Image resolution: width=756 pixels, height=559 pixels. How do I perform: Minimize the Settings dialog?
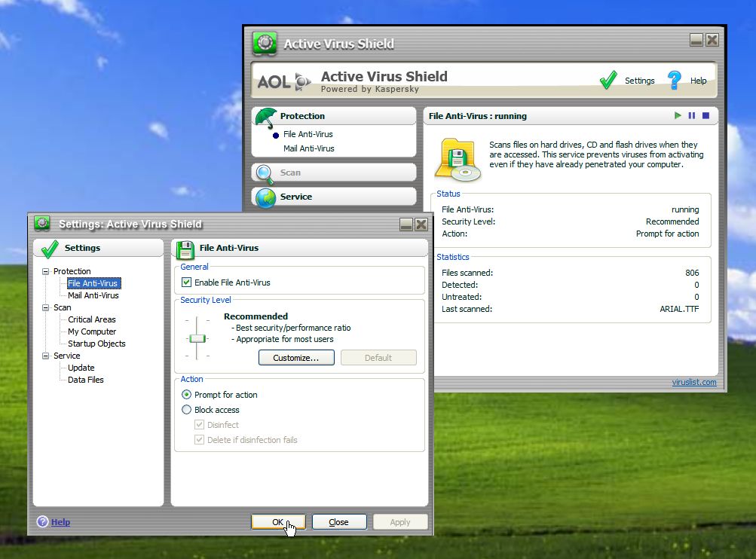pos(406,224)
